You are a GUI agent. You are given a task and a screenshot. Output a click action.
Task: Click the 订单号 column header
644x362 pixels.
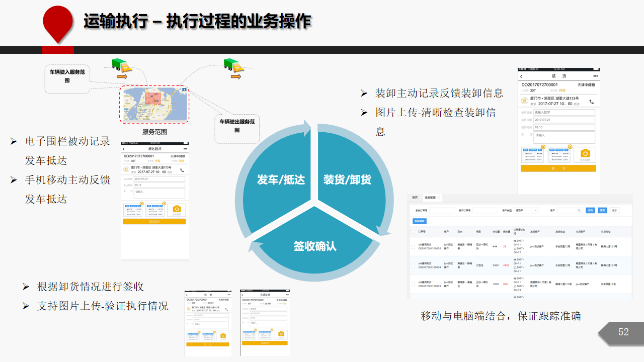pos(422,232)
